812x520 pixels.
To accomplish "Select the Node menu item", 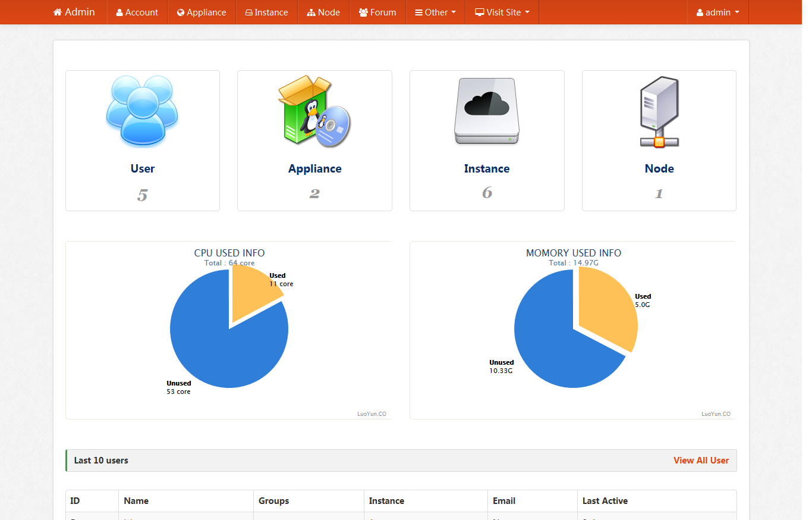I will coord(323,12).
